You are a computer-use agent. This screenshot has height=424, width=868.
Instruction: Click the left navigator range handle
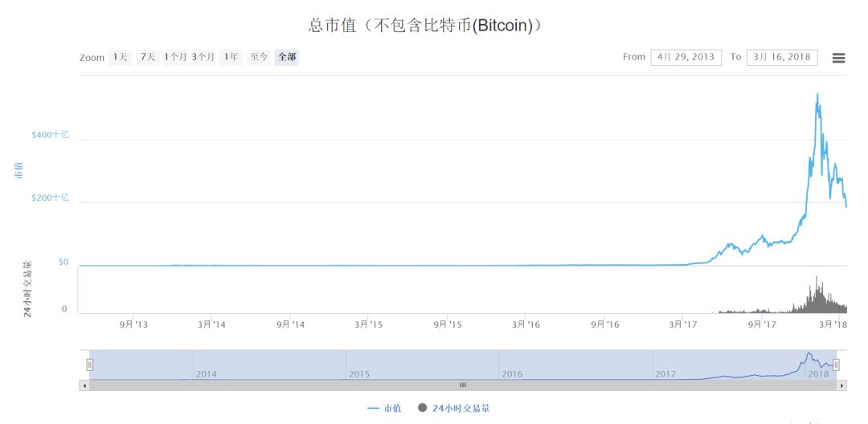point(89,365)
